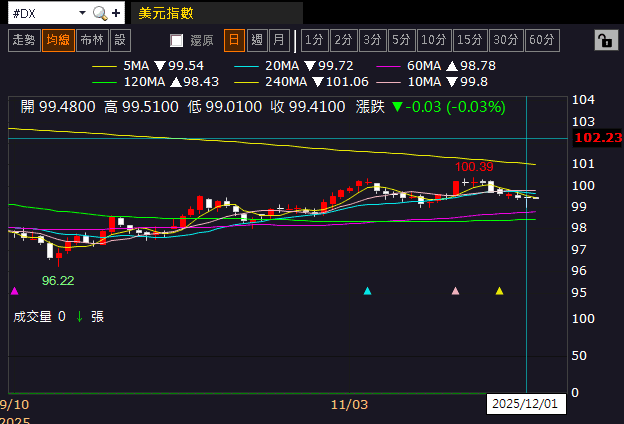Choose the 5分 minute interval
The height and width of the screenshot is (424, 624).
tap(401, 40)
